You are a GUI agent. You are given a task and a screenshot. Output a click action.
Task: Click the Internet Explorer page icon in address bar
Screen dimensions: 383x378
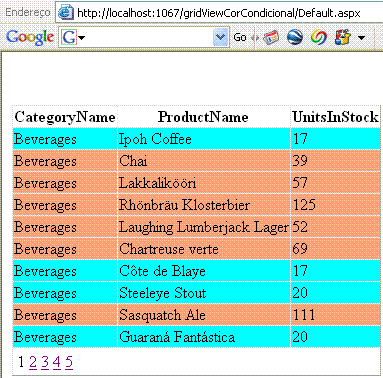point(66,13)
